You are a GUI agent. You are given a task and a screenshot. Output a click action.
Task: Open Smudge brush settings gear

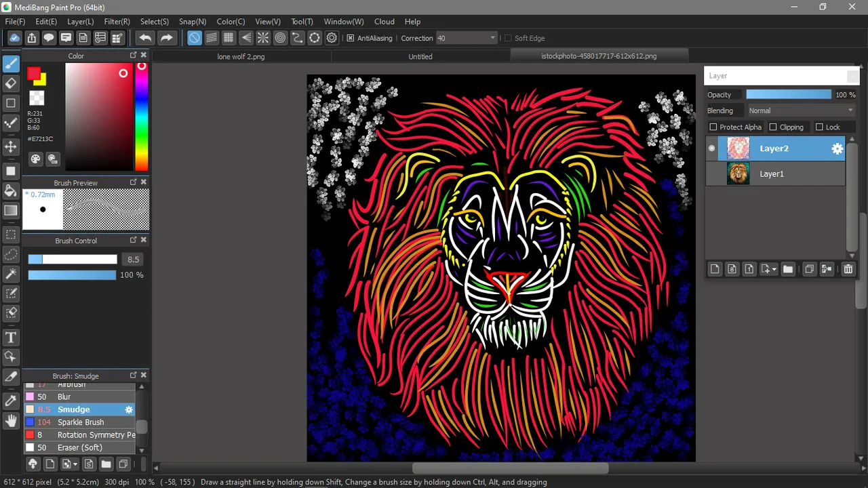click(x=129, y=410)
